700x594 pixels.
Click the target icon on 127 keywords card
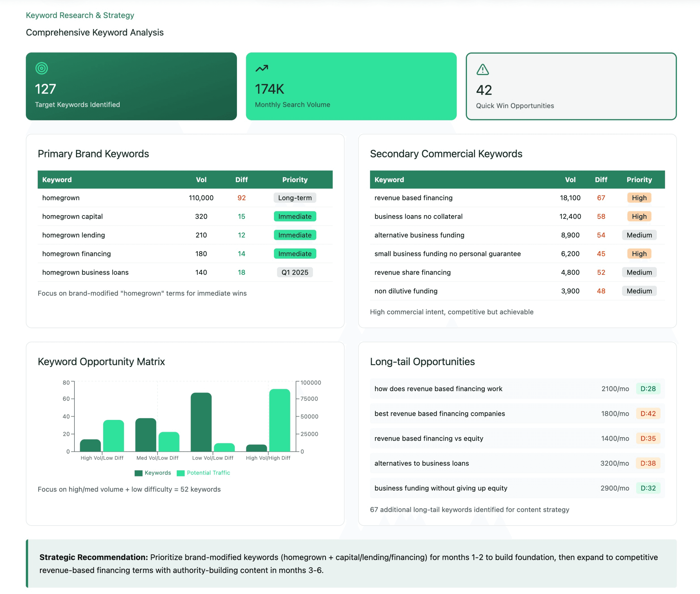coord(41,68)
